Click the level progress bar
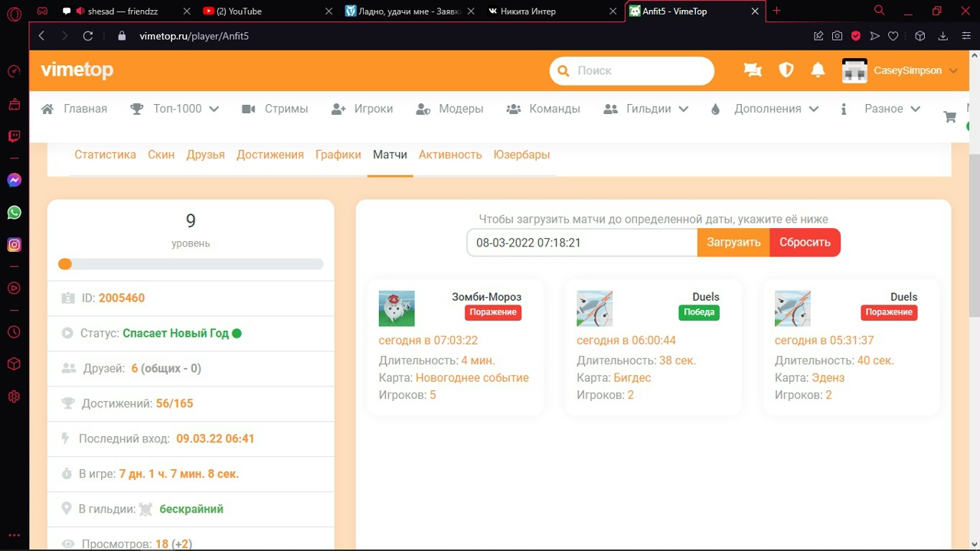 tap(191, 264)
